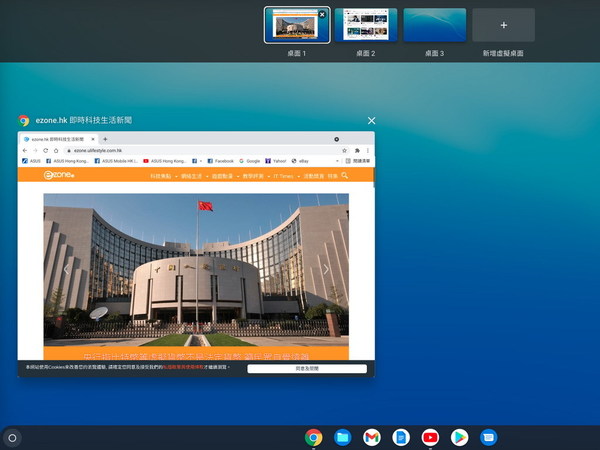Accept cookies with the 同意及關閉 button
Viewport: 600px width, 450px height.
(x=307, y=368)
